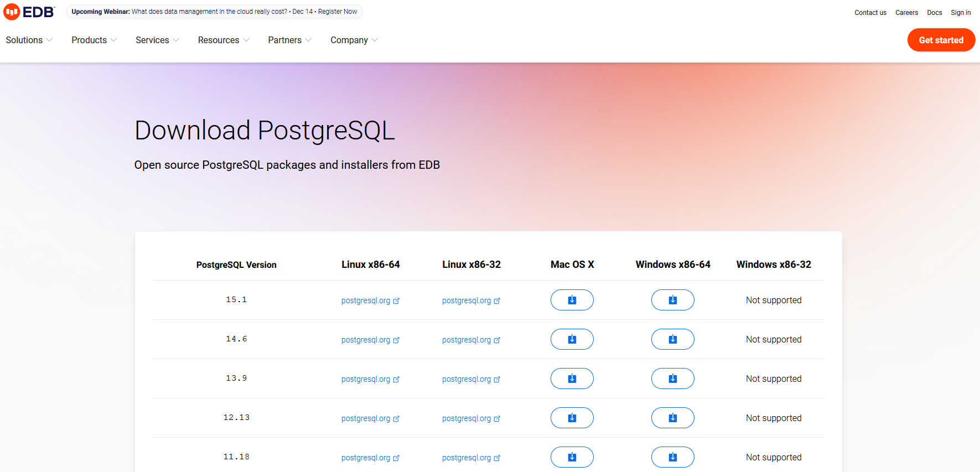Download PostgreSQL 13.9 for Windows x86-64

point(672,378)
